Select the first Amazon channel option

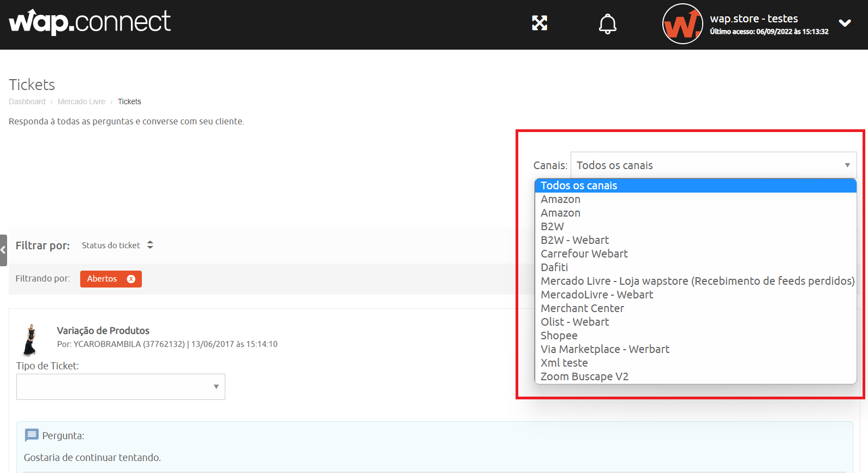[x=696, y=199]
